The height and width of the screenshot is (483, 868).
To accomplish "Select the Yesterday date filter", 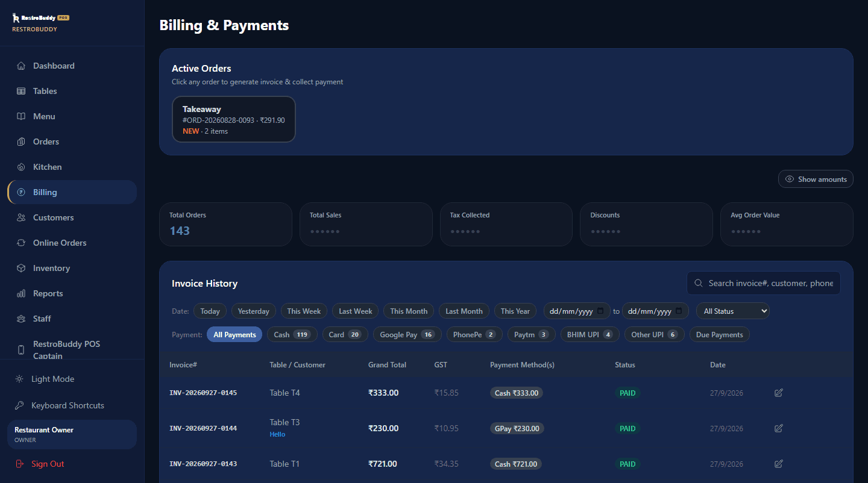I will (x=254, y=311).
